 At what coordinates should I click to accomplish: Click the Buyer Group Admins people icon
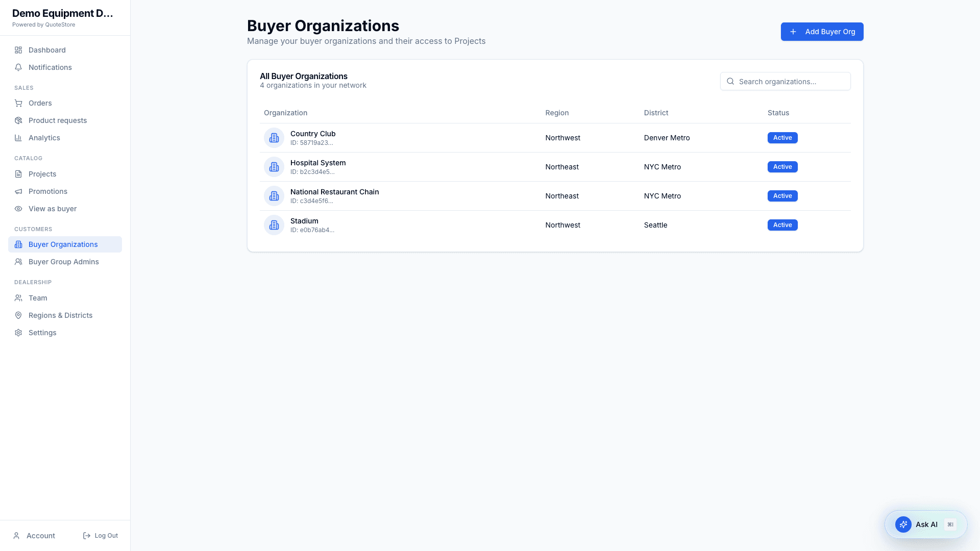(18, 262)
